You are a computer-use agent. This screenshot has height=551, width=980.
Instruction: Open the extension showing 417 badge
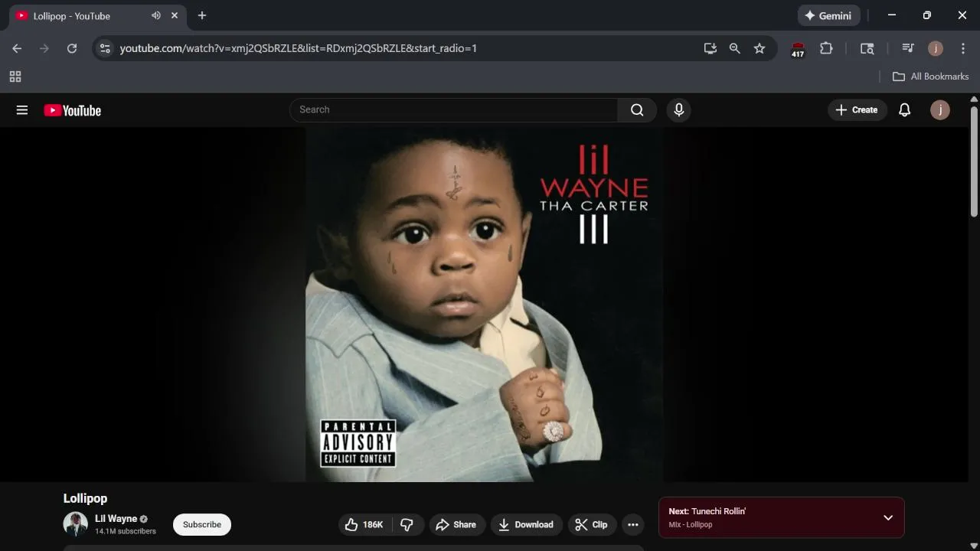pos(798,50)
